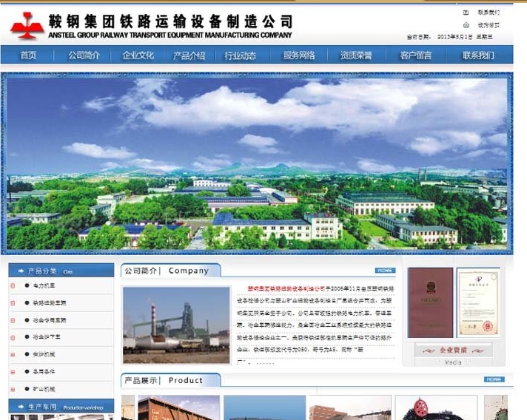The width and height of the screenshot is (527, 420).
Task: Click the black bullet next to 冶金炉下车
Action: pos(27,336)
